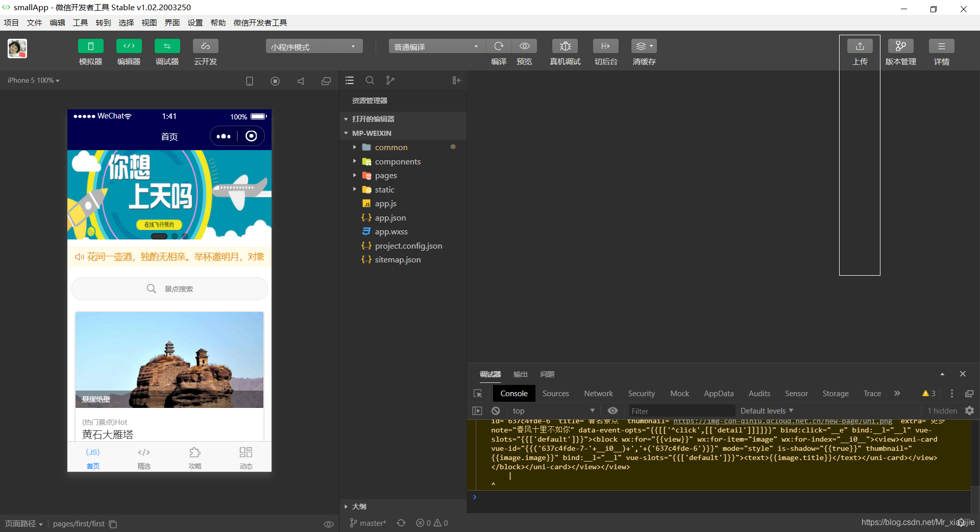Image resolution: width=980 pixels, height=532 pixels.
Task: Show more devtools tabs chevron
Action: click(x=897, y=393)
